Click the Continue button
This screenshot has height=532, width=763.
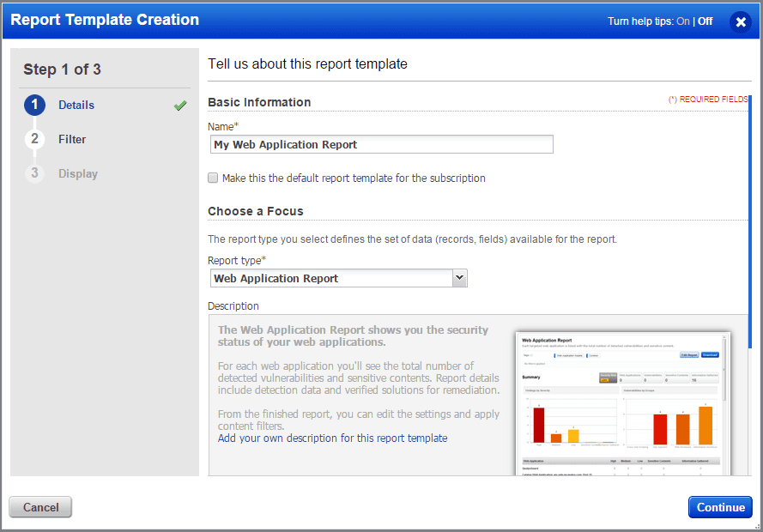coord(719,507)
